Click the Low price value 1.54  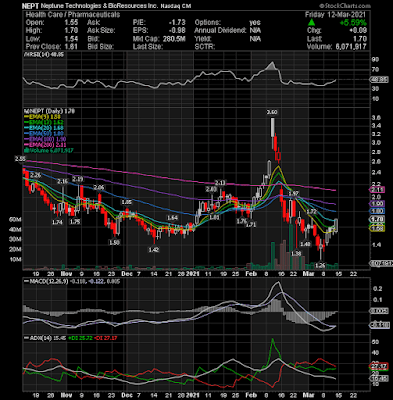pyautogui.click(x=72, y=39)
